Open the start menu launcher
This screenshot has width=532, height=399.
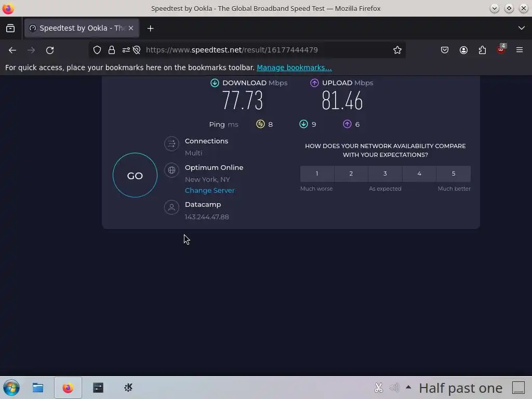coord(11,388)
